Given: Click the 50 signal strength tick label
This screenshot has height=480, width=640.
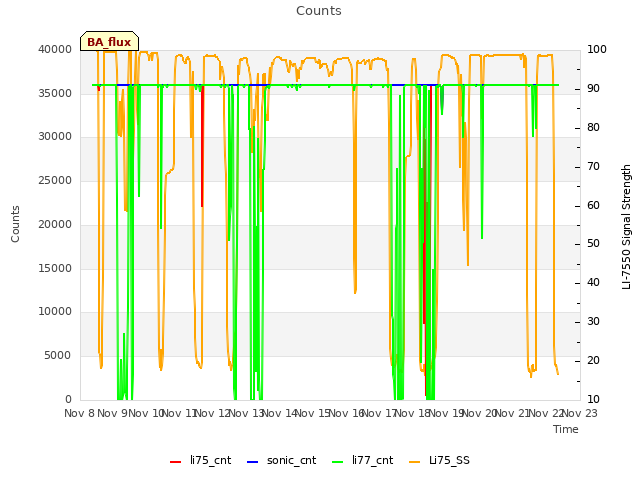Looking at the screenshot, I should (593, 244).
